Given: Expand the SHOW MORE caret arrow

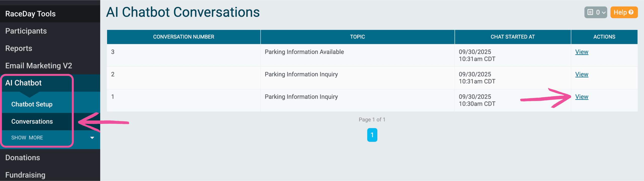Looking at the screenshot, I should (x=92, y=138).
